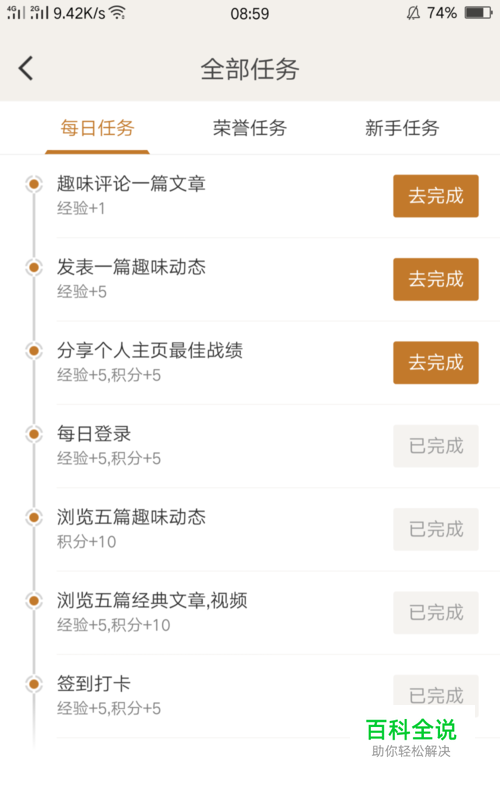Tap the battery icon in status bar
This screenshot has height=790, width=500.
point(478,13)
